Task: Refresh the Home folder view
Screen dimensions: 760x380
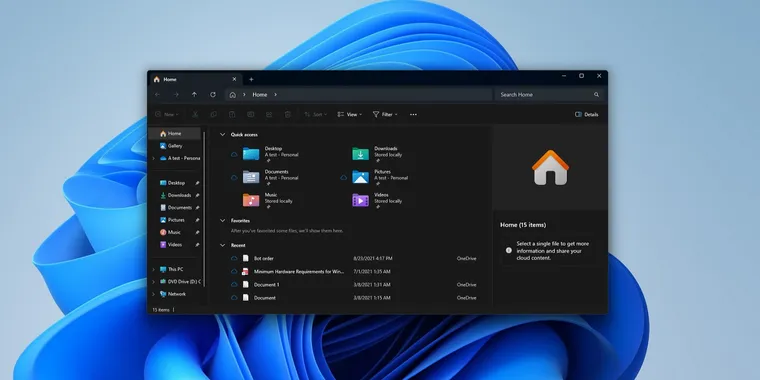Action: coord(213,95)
